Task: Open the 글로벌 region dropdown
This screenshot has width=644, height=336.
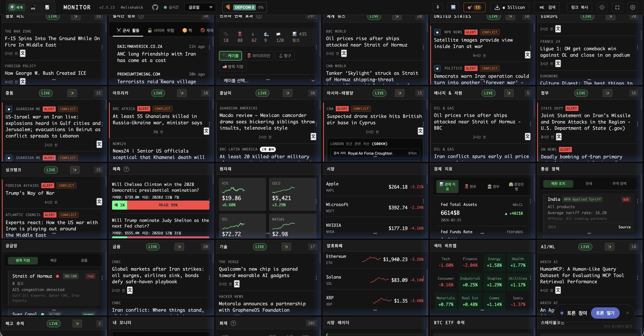Action: pos(201,7)
